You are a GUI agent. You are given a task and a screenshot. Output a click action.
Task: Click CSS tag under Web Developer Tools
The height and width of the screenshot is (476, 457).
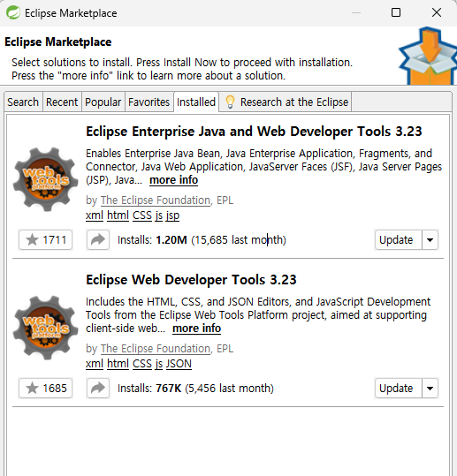[x=142, y=364]
